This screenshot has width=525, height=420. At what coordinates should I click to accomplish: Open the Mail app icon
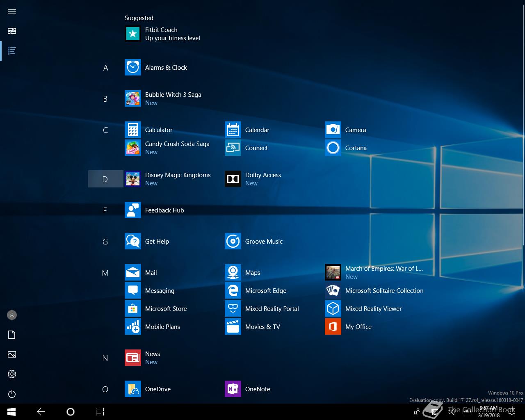pos(133,272)
